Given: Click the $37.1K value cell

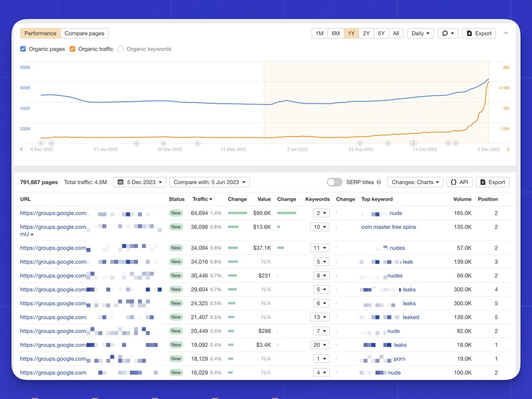Looking at the screenshot, I should click(262, 248).
